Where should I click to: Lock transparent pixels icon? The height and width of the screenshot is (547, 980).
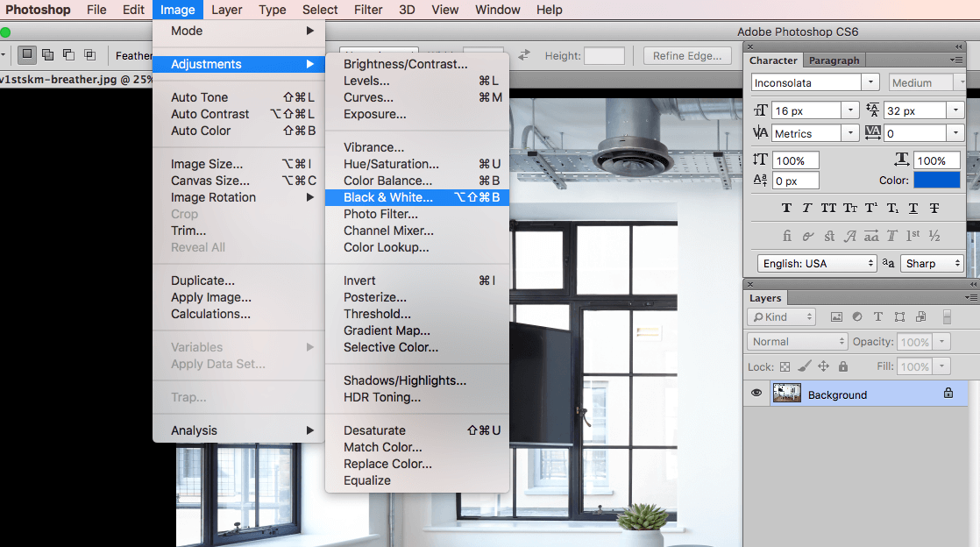(785, 367)
